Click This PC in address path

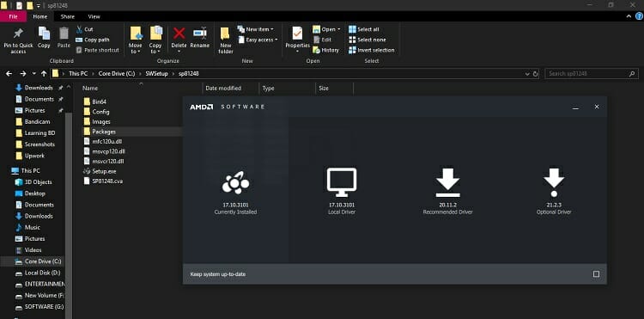78,74
